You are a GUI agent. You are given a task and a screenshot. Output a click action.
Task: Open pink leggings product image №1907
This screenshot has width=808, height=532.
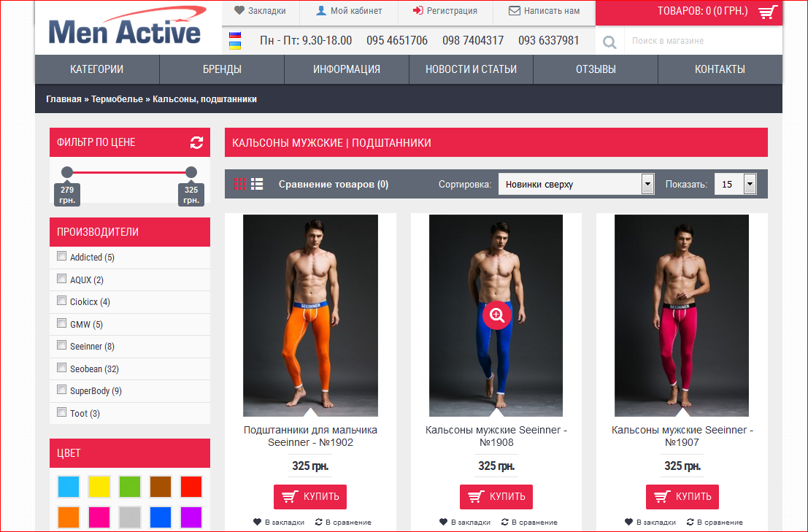tap(682, 315)
